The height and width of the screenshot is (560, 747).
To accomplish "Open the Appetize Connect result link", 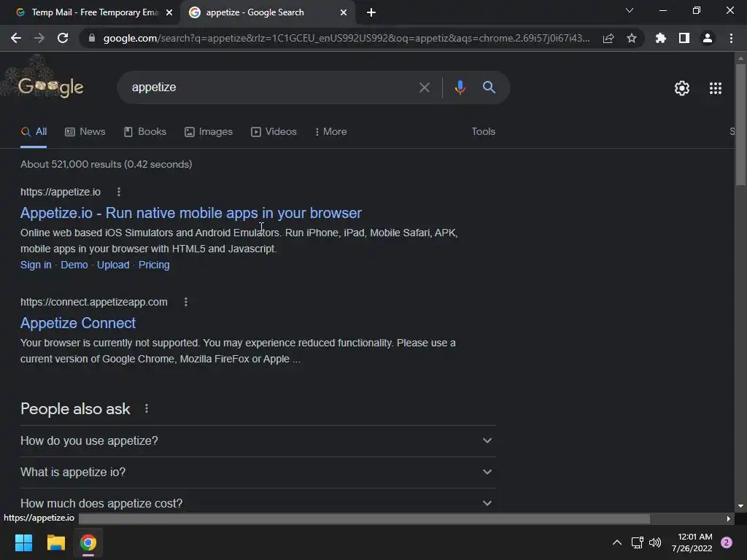I will pyautogui.click(x=78, y=323).
